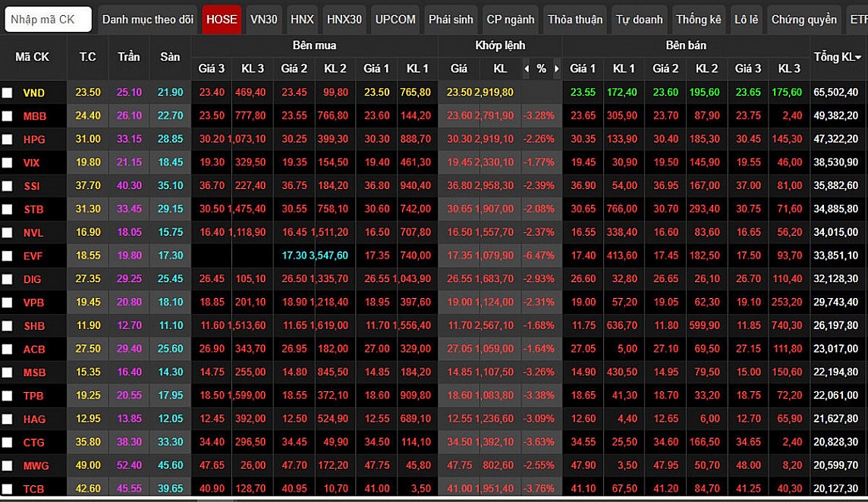Click the left arrow beside the % column
The image size is (868, 502).
tap(527, 69)
